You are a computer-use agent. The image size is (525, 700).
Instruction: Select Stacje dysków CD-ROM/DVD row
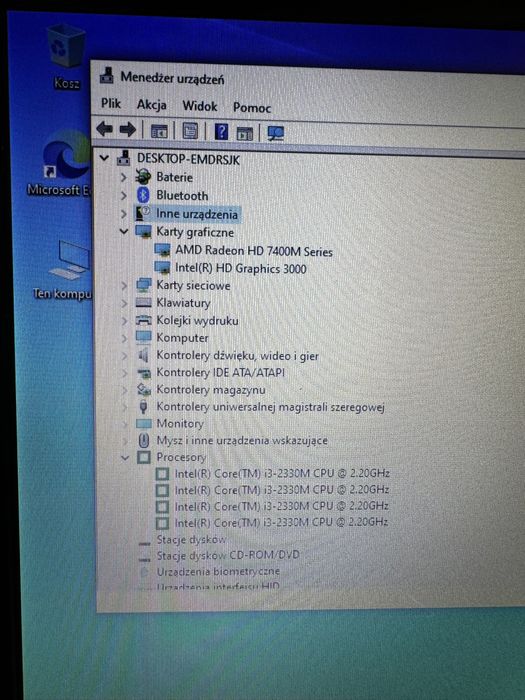pos(228,555)
